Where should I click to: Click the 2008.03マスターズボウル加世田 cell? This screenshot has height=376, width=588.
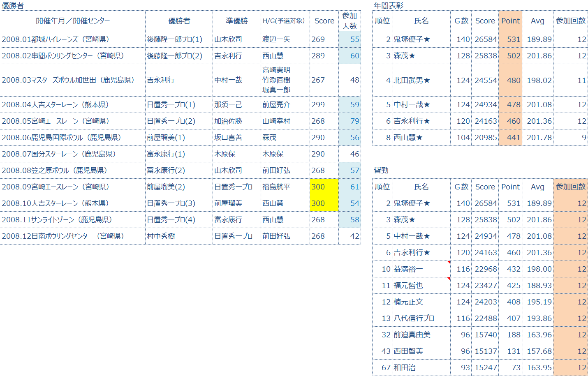[x=73, y=80]
